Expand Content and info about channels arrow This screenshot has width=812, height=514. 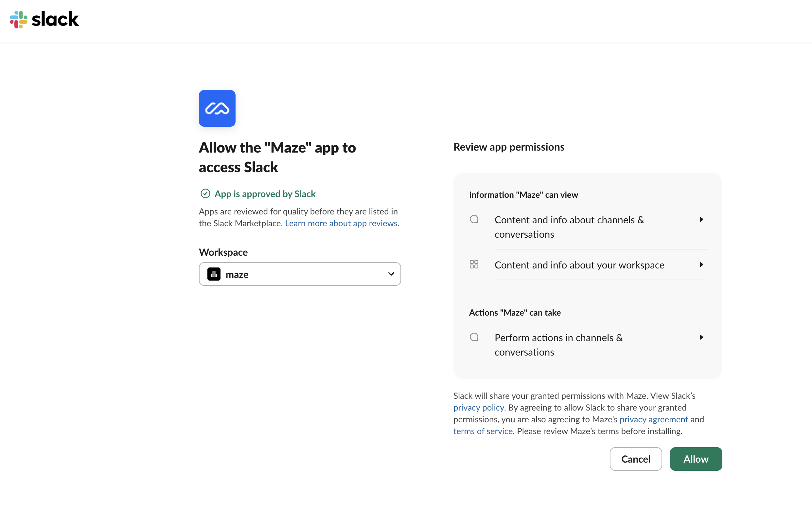701,219
